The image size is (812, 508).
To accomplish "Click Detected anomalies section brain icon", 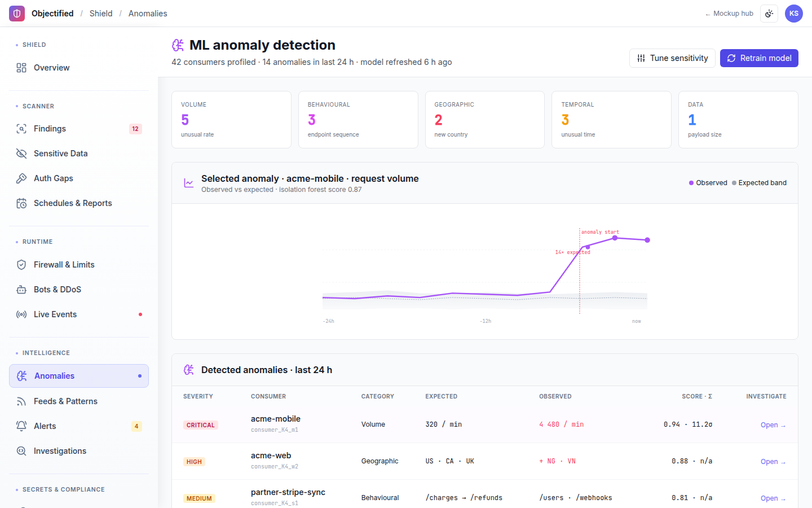I will coord(189,370).
